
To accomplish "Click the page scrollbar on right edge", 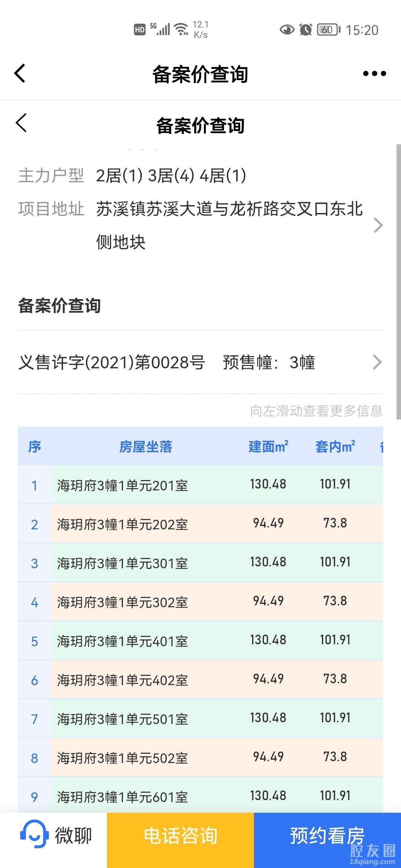I will coord(398,282).
